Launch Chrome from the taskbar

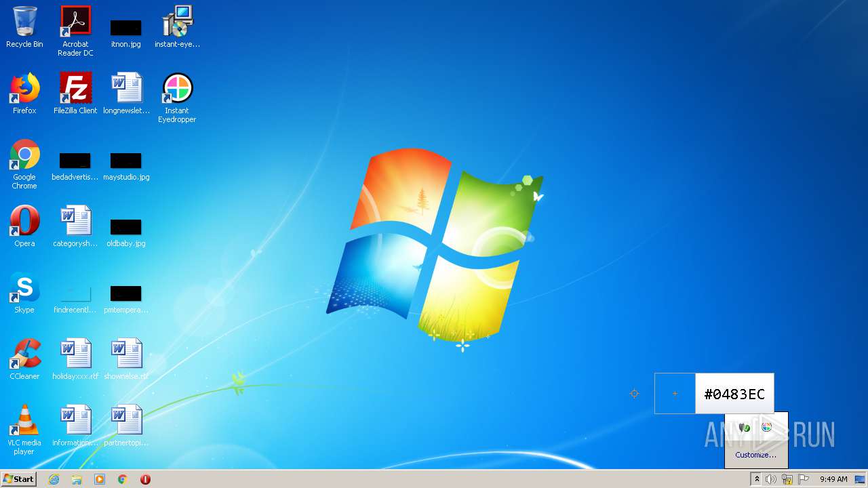coord(123,479)
